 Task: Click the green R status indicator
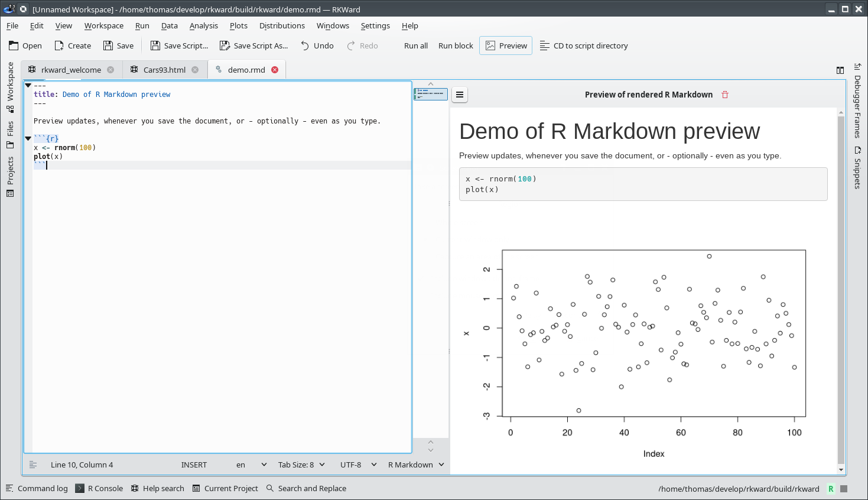coord(831,489)
